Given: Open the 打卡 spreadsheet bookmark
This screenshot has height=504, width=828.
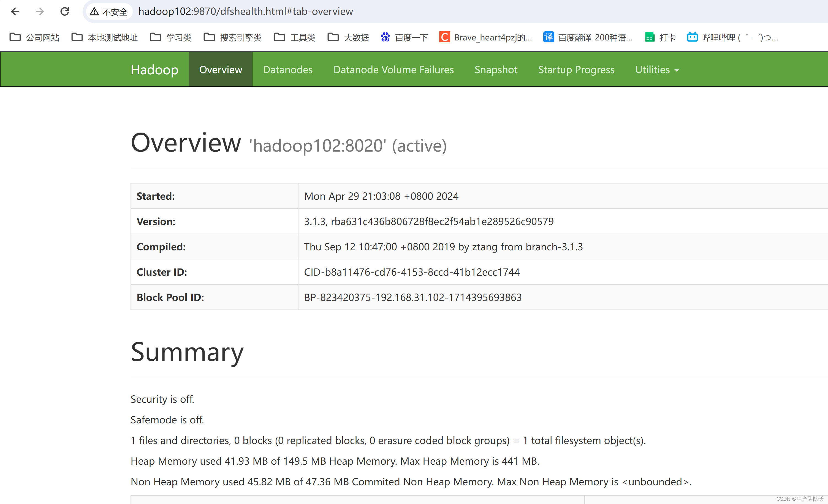Looking at the screenshot, I should (661, 37).
